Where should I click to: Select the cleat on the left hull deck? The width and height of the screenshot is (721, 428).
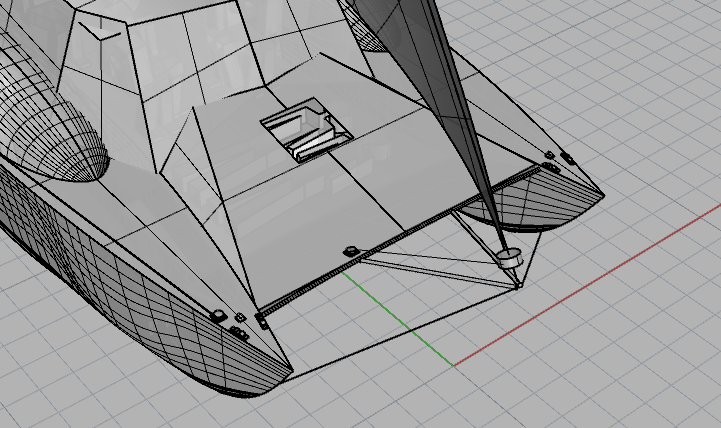pos(217,315)
